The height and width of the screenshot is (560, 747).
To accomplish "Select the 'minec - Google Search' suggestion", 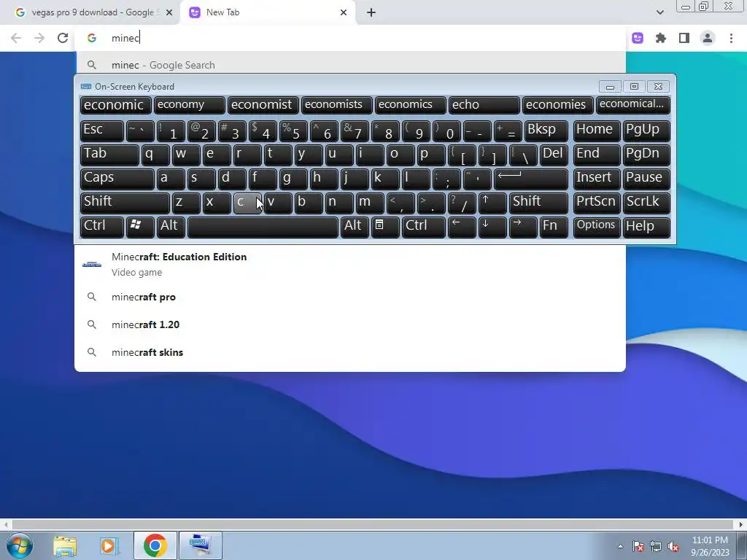I will click(x=350, y=65).
